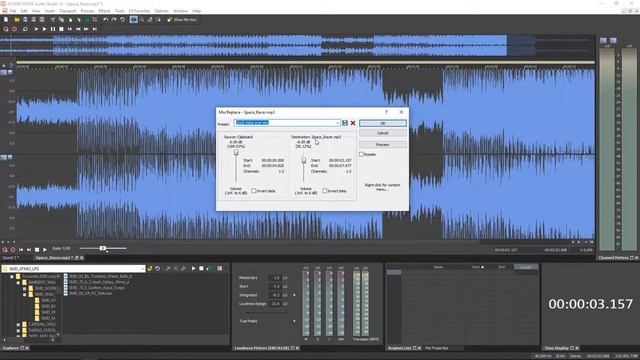Click the Source Clipboard volume fader
Viewport: 640px width, 360px height.
(x=236, y=153)
